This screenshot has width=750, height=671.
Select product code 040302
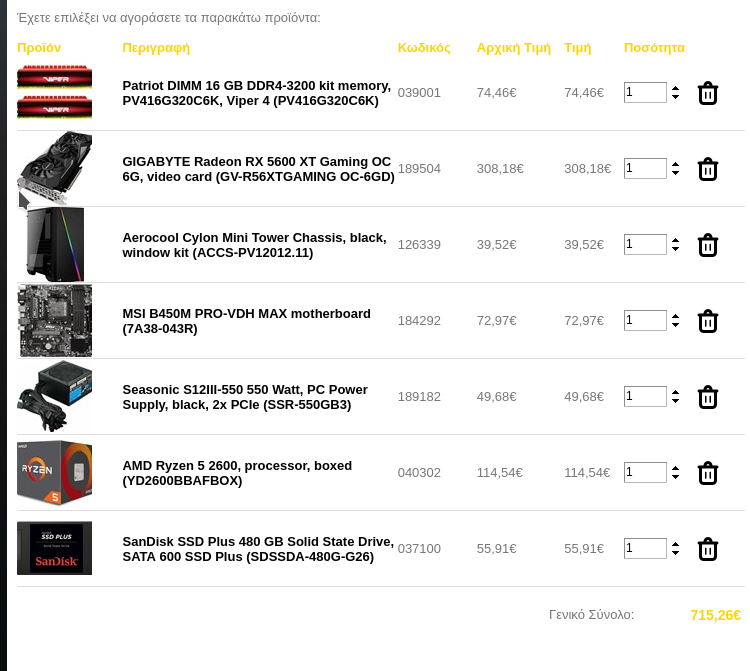tap(419, 473)
